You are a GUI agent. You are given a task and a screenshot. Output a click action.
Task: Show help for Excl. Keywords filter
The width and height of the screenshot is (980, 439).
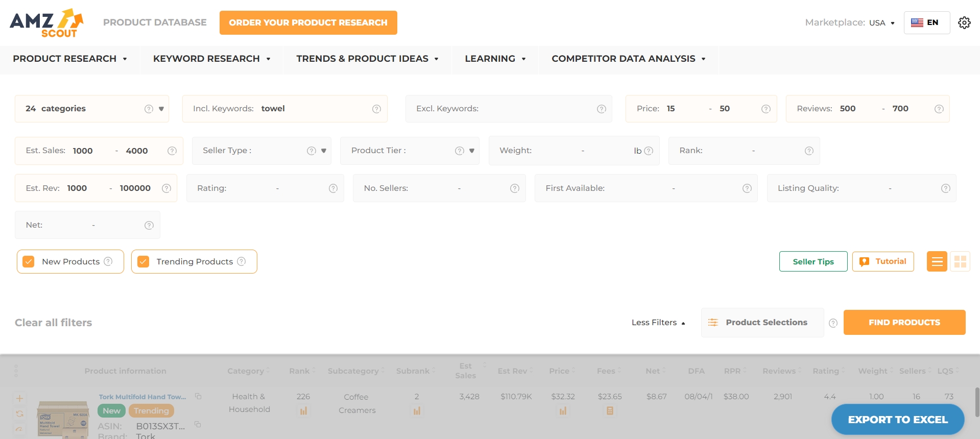point(602,109)
